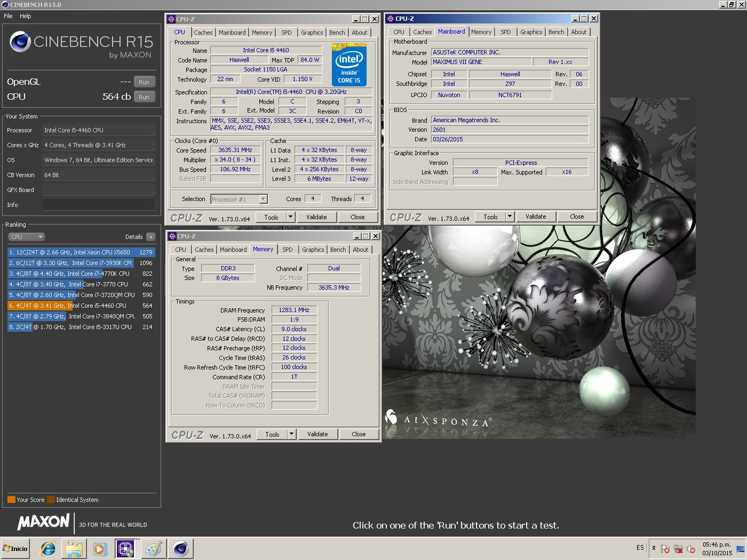Click the Intel inside Core i5 logo
The image size is (747, 560).
(349, 65)
